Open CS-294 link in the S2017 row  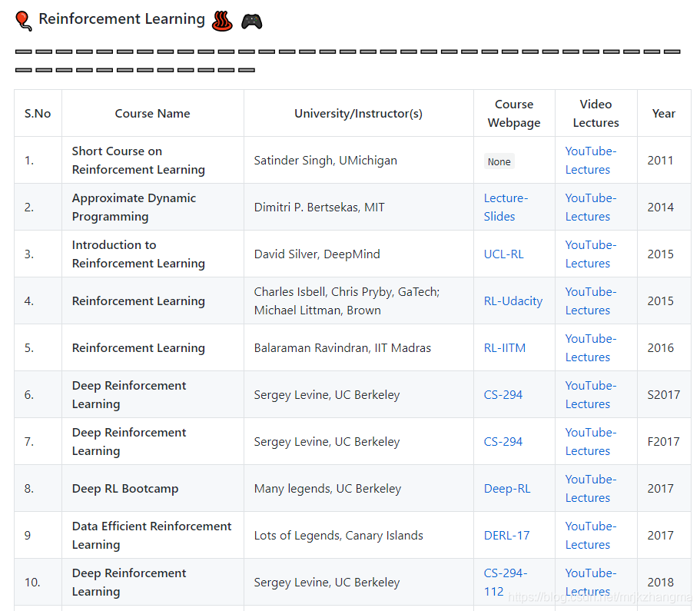click(x=503, y=395)
